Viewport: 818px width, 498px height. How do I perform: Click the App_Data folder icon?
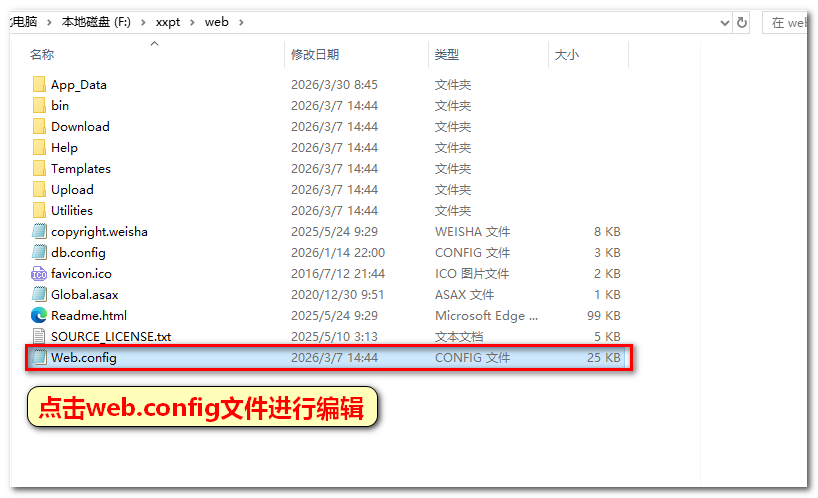[39, 85]
